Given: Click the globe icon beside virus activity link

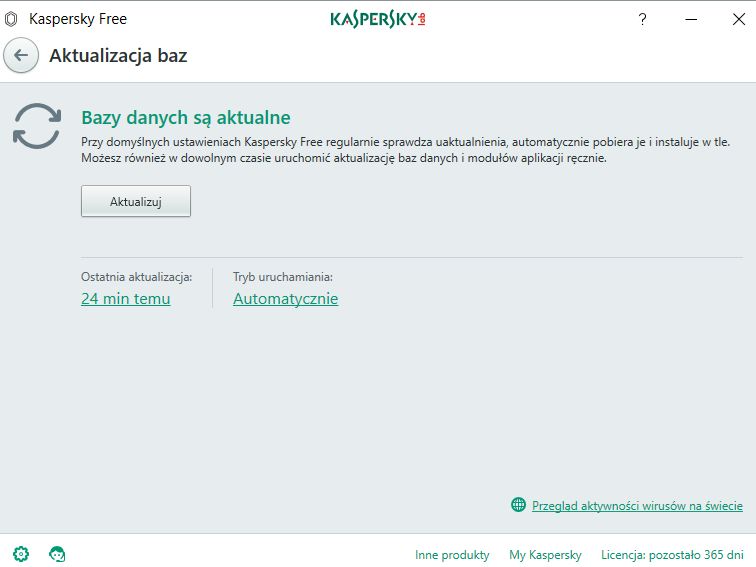Looking at the screenshot, I should [518, 505].
